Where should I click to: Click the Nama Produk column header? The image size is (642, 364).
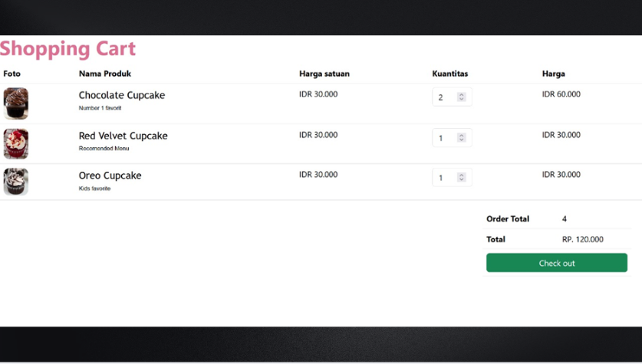pos(104,74)
